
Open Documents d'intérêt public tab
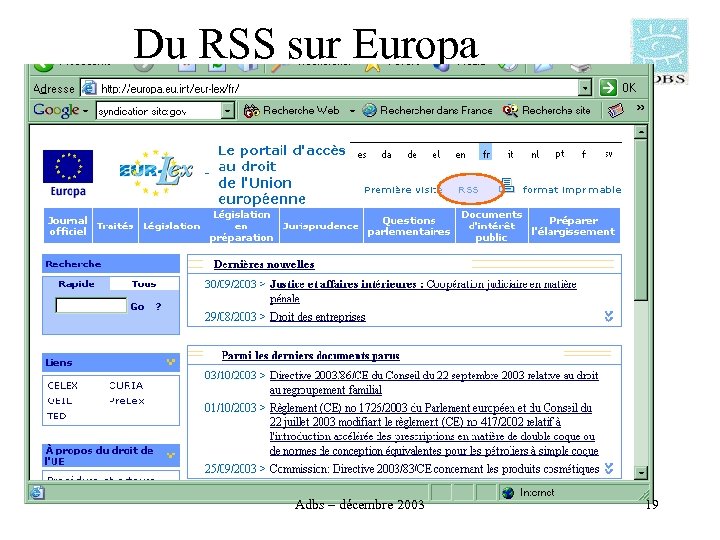pos(492,225)
